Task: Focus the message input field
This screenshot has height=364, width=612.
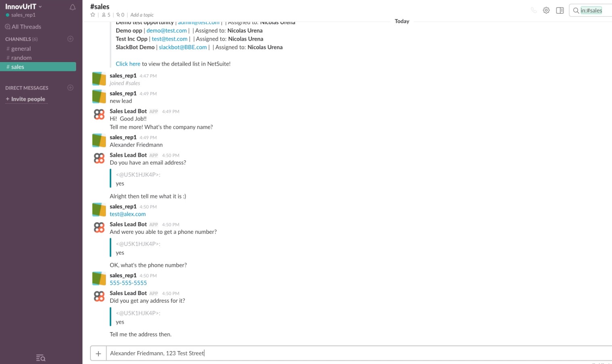Action: tap(355, 354)
